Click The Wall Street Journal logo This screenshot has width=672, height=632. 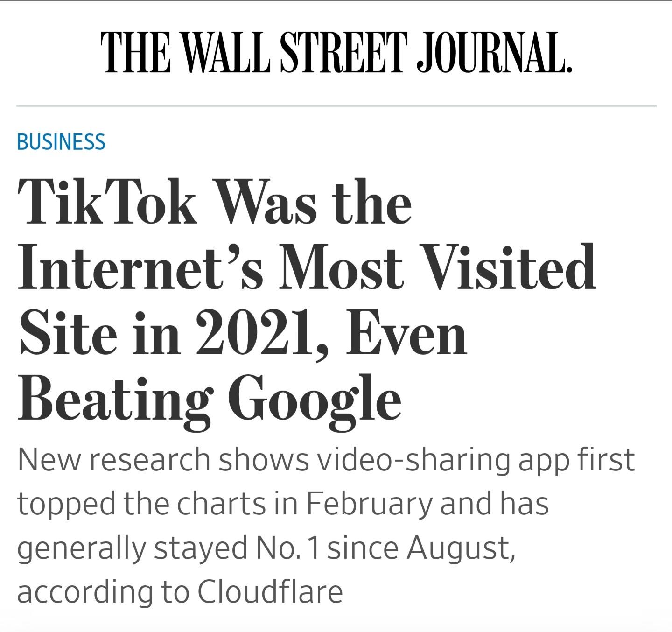coord(336,53)
